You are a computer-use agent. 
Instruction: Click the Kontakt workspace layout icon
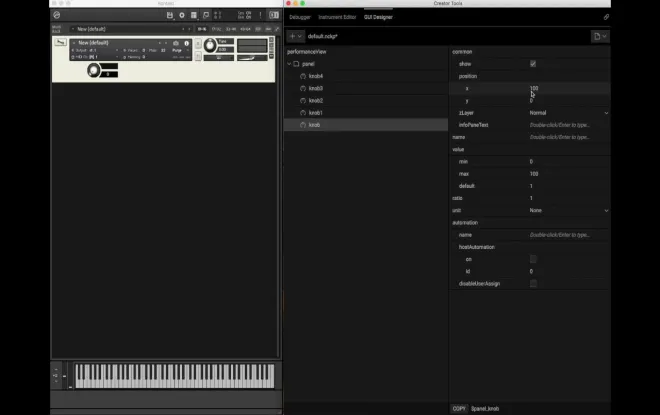194,15
